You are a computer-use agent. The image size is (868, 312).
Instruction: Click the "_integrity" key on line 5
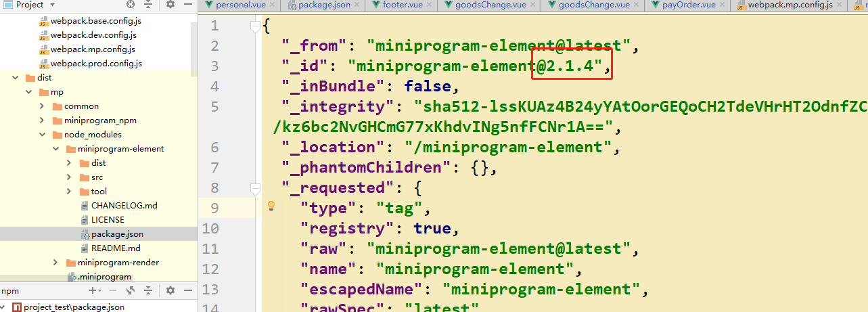coord(342,107)
